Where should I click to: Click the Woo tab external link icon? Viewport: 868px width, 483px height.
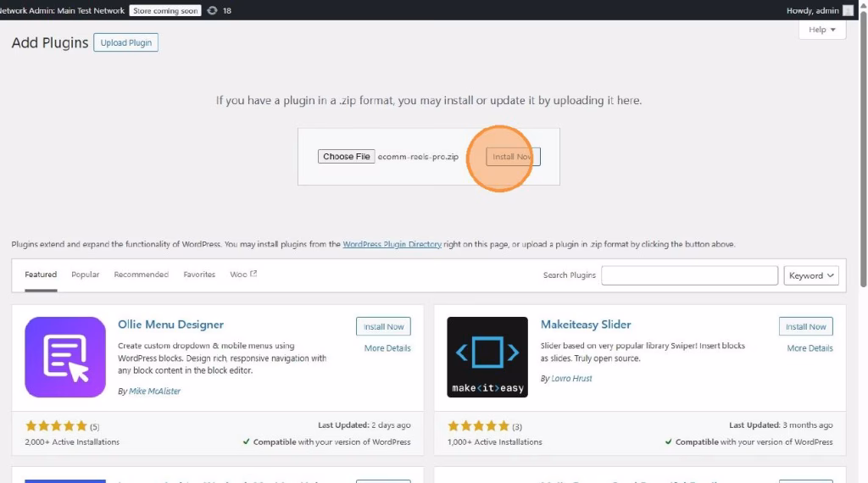253,274
